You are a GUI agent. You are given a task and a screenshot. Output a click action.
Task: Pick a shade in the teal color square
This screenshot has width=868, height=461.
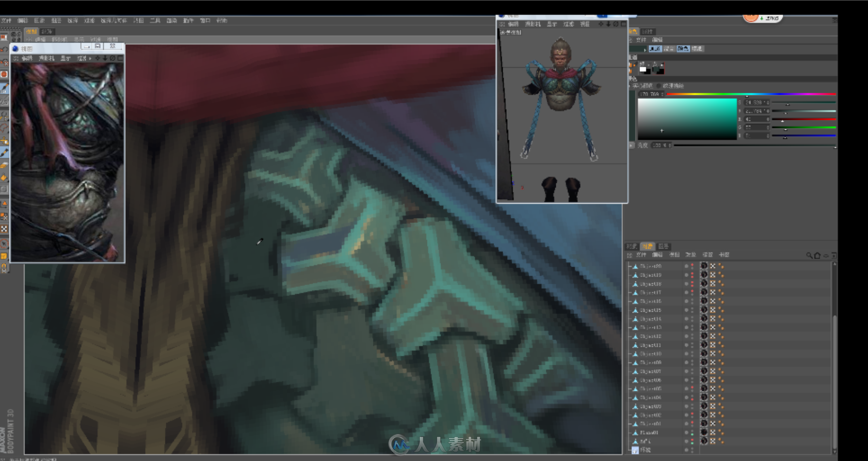tap(687, 119)
